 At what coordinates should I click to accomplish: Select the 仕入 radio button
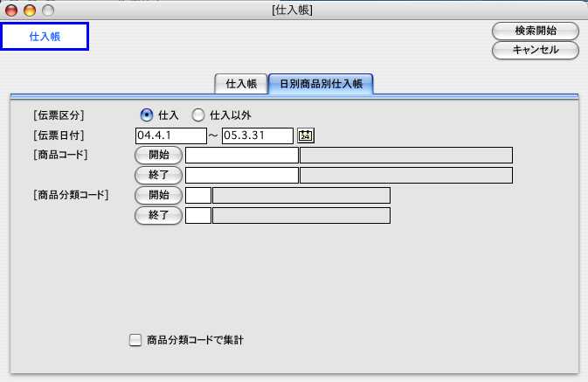pos(147,115)
